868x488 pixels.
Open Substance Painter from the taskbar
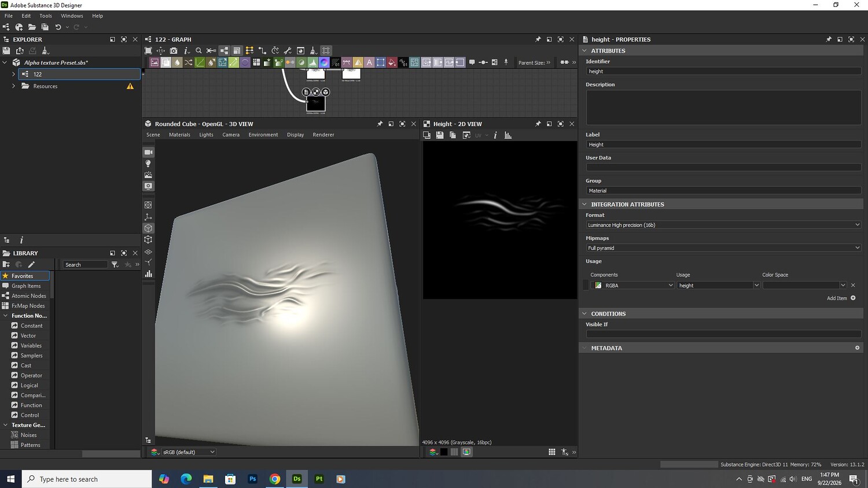coord(319,479)
